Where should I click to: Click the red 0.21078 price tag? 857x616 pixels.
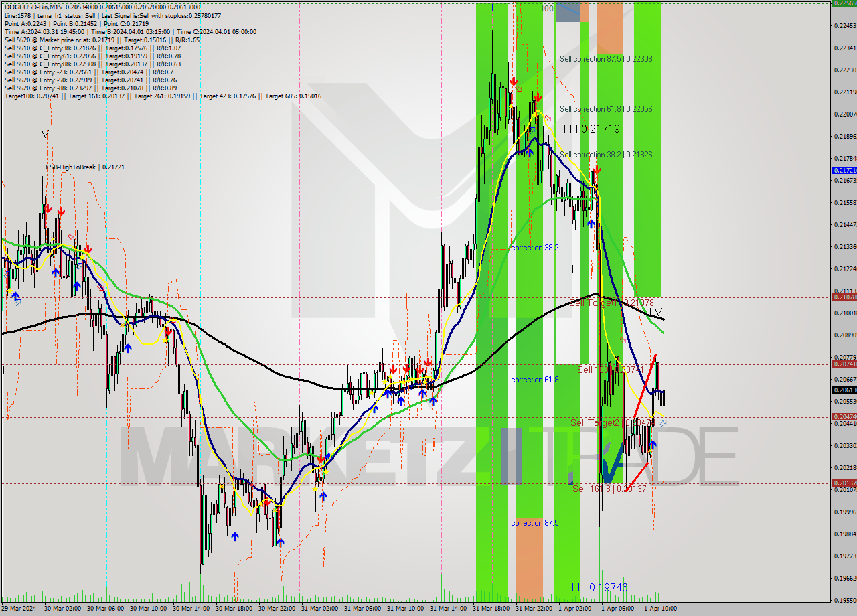(x=844, y=297)
